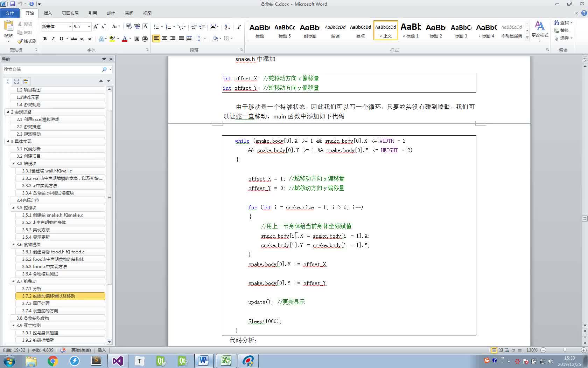Switch to the 视图 tab

(x=147, y=13)
